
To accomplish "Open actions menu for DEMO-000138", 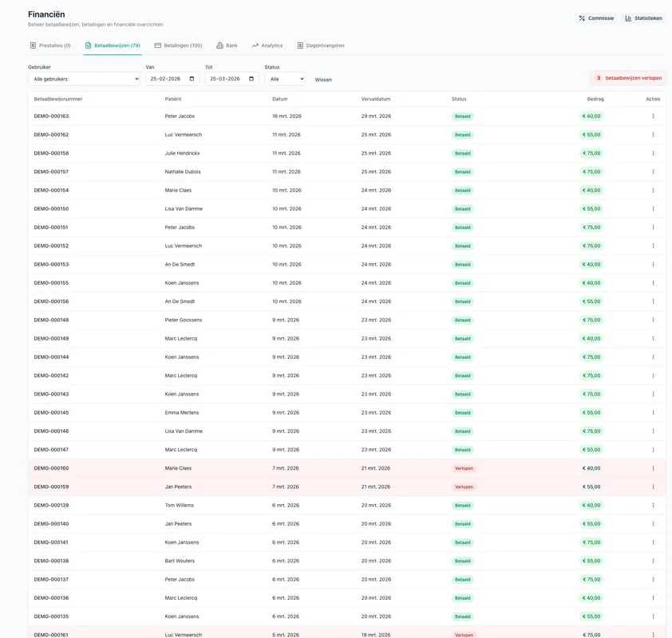I will [x=653, y=561].
